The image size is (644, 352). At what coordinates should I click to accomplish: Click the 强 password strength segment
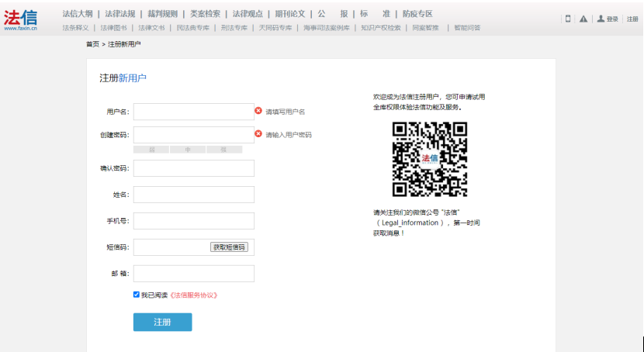[224, 150]
